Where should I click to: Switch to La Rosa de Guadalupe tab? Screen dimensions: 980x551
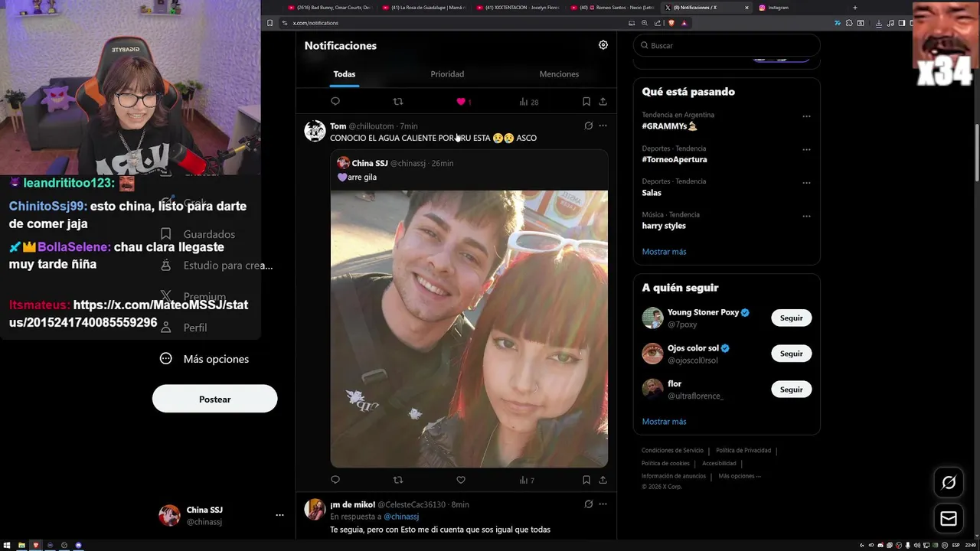(423, 8)
